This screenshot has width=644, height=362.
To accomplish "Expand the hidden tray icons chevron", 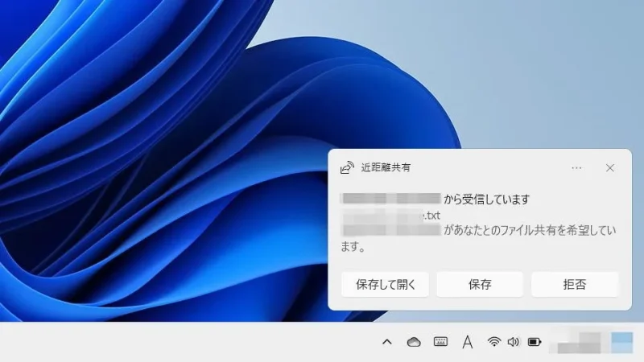I will pyautogui.click(x=386, y=342).
